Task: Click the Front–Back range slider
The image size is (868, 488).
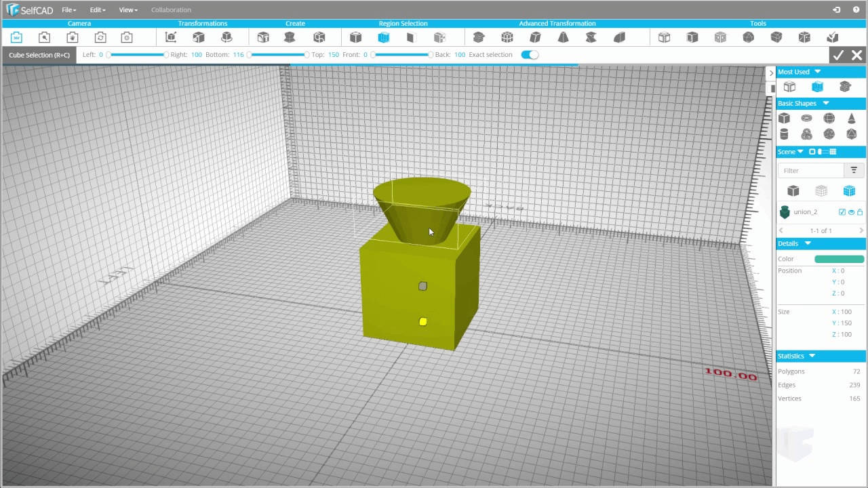Action: [x=401, y=54]
